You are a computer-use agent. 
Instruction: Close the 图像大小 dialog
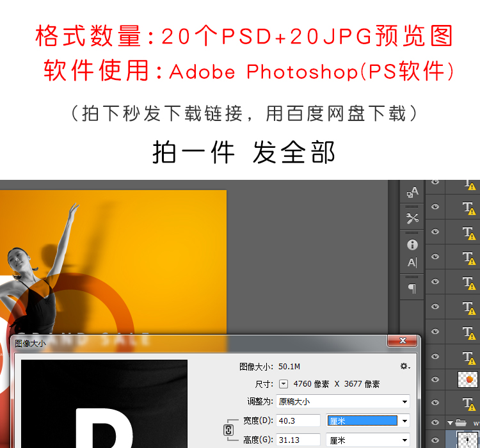click(403, 341)
